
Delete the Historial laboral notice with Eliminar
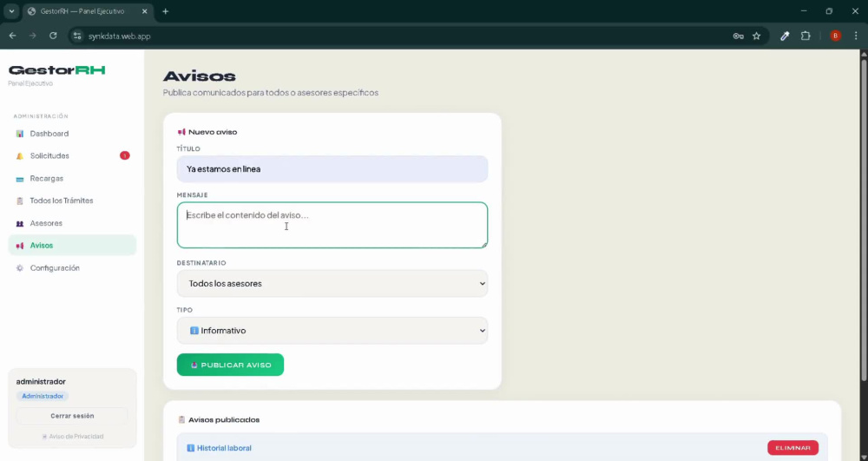coord(792,448)
